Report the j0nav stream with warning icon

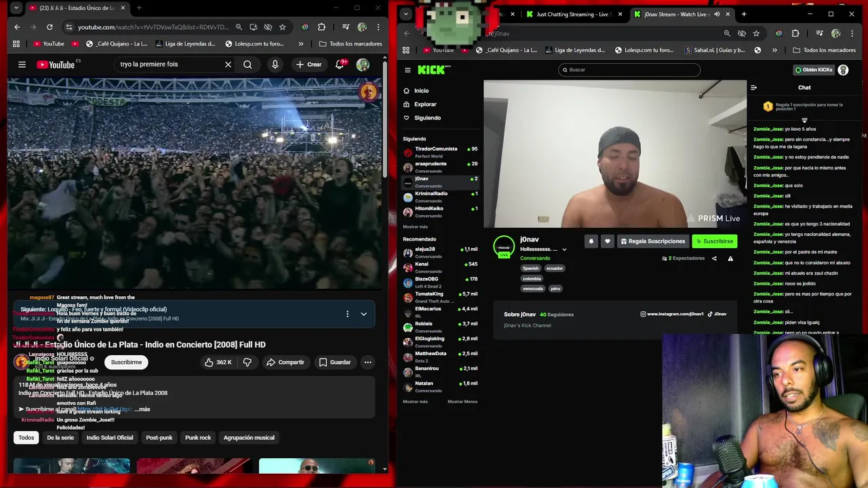(730, 258)
